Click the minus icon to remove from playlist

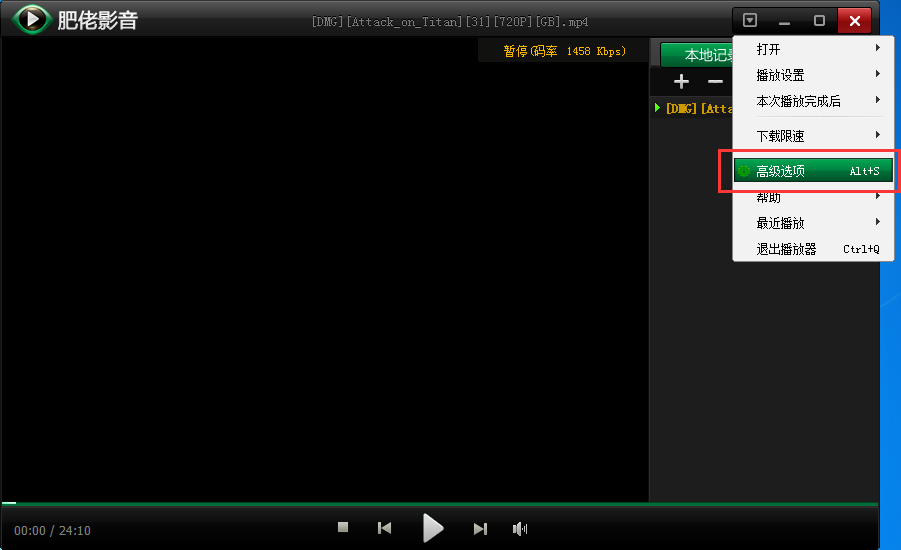click(x=715, y=82)
